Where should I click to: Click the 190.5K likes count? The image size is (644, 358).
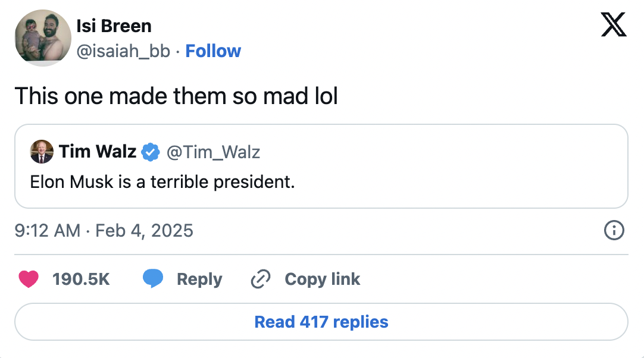pos(81,279)
